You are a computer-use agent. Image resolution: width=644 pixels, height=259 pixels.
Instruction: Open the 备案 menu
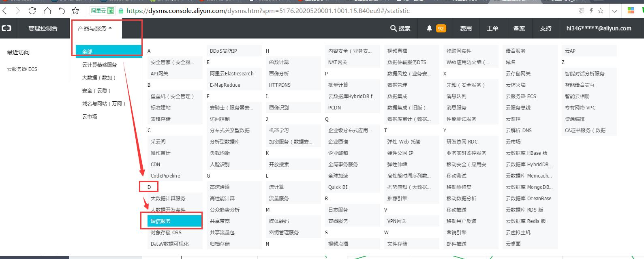519,28
